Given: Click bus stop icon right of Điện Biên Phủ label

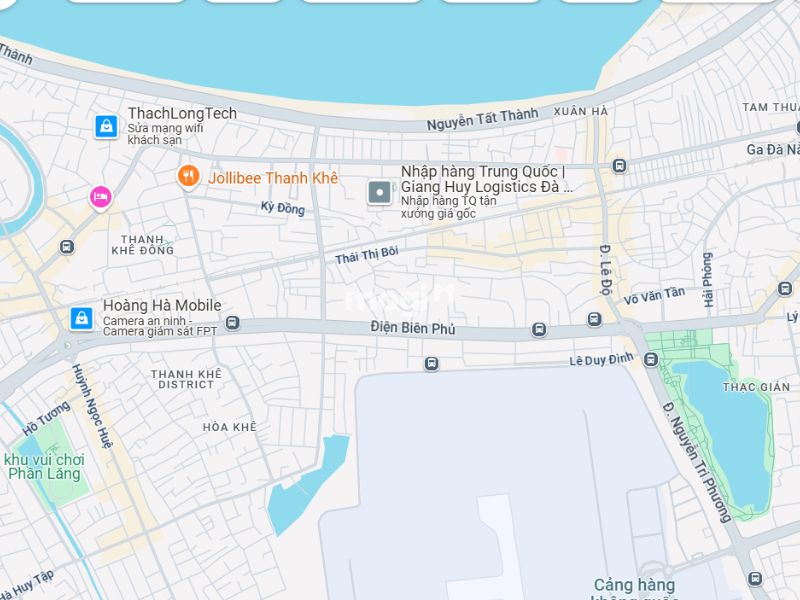Looking at the screenshot, I should [x=539, y=330].
